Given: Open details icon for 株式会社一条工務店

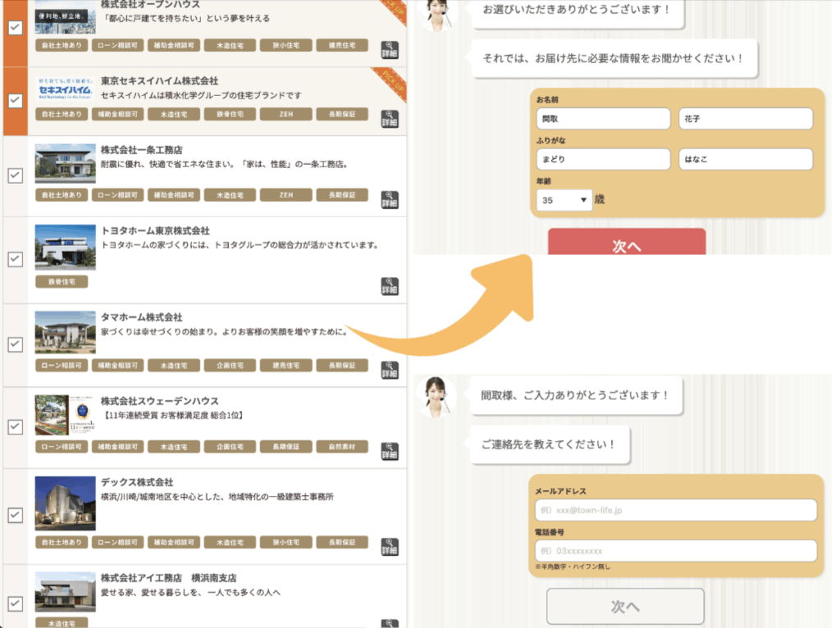Looking at the screenshot, I should coord(390,200).
